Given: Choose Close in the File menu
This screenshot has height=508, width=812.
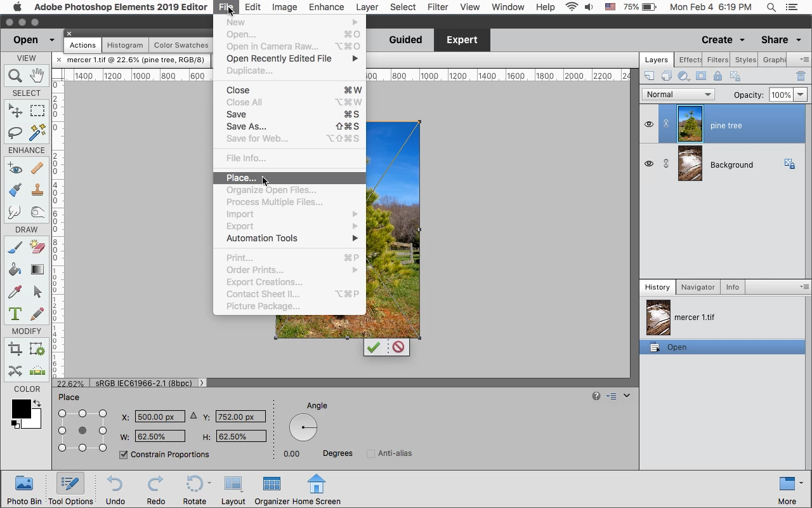Looking at the screenshot, I should pyautogui.click(x=289, y=90).
